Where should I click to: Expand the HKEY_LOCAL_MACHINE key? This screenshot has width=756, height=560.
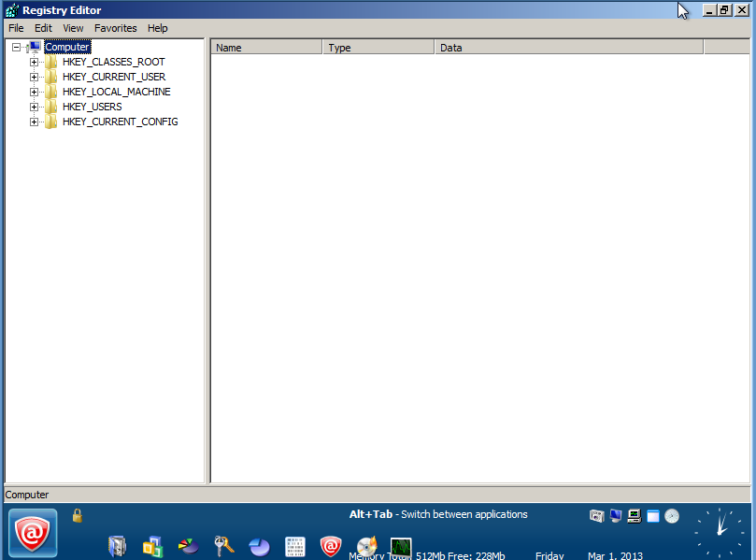pyautogui.click(x=34, y=93)
